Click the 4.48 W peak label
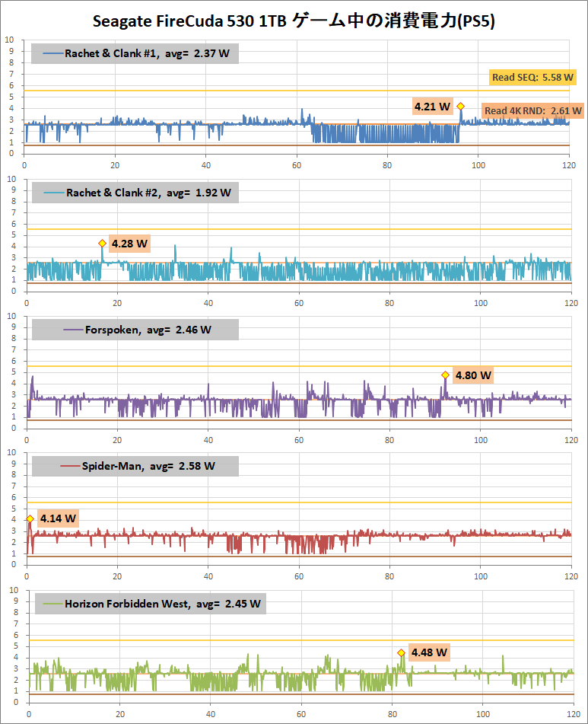Viewport: 588px width, 724px height. (x=429, y=652)
